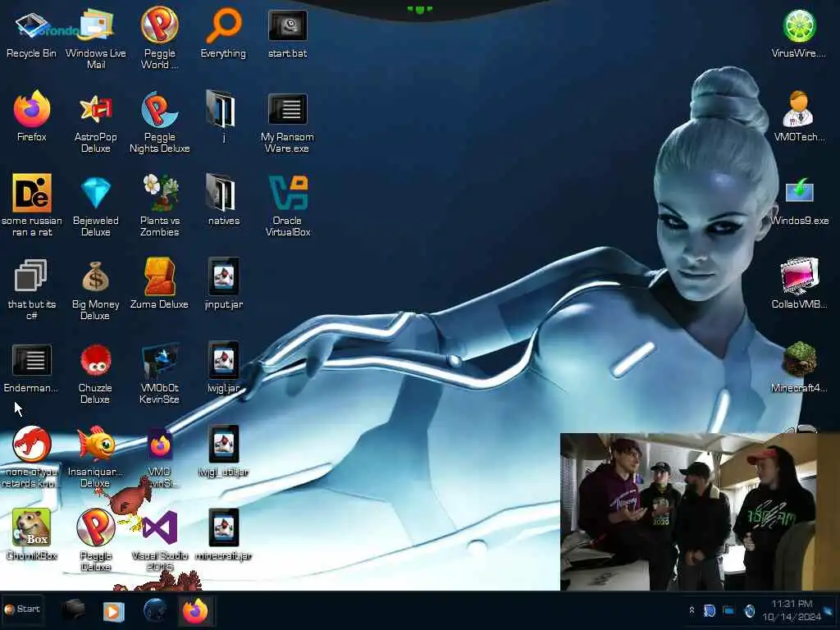
Task: Open the media player taskbar icon
Action: 113,610
